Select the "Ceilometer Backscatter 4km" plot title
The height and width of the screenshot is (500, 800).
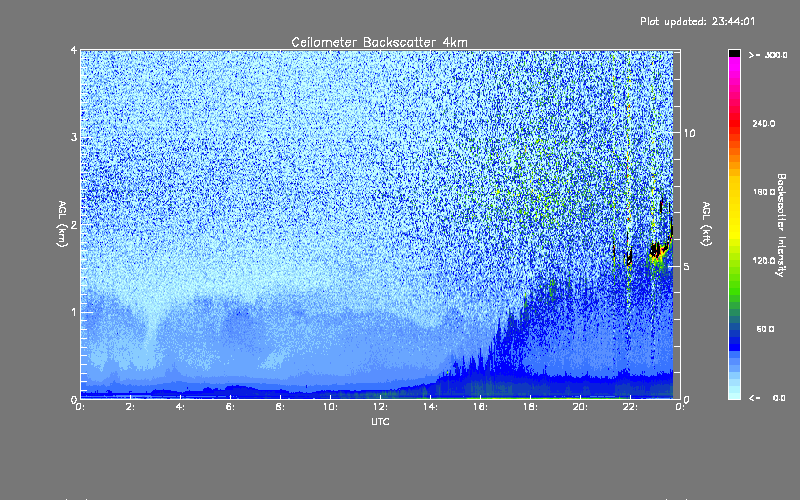[379, 42]
